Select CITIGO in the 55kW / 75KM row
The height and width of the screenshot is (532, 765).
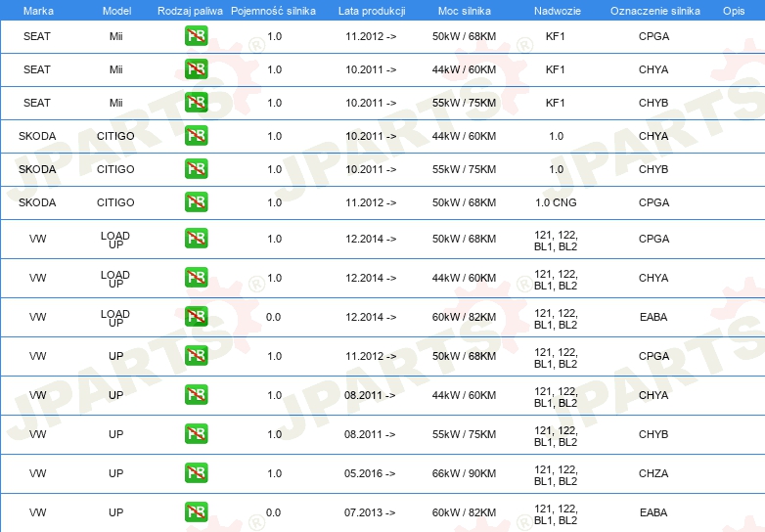(x=115, y=169)
